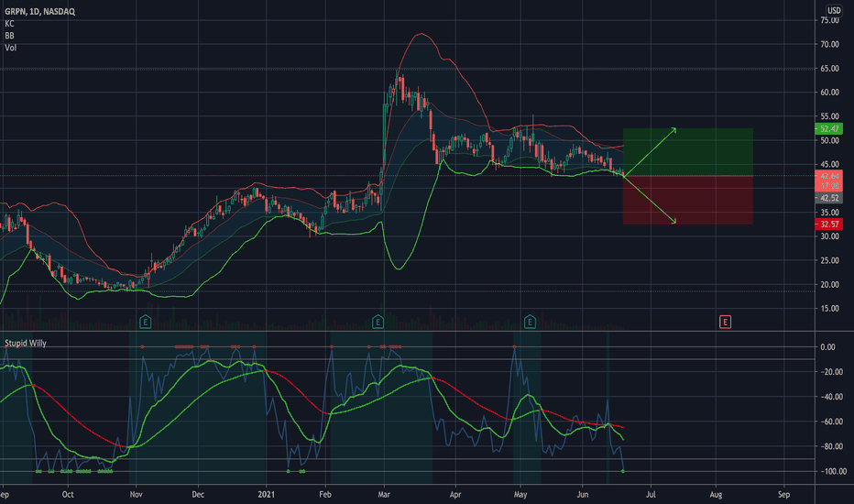Click the gray 42.52 price label
Viewport: 854px width, 504px height.
829,198
